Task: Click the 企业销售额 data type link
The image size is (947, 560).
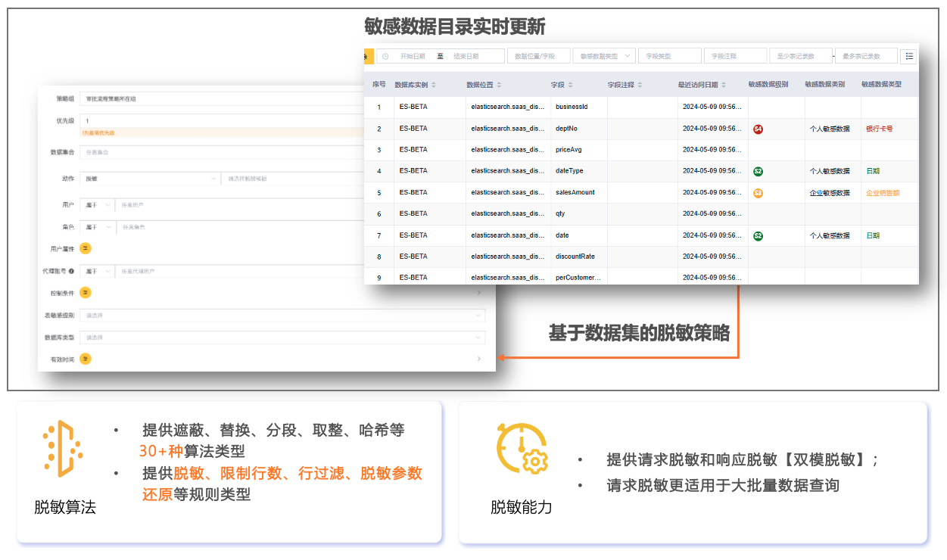Action: tap(883, 193)
